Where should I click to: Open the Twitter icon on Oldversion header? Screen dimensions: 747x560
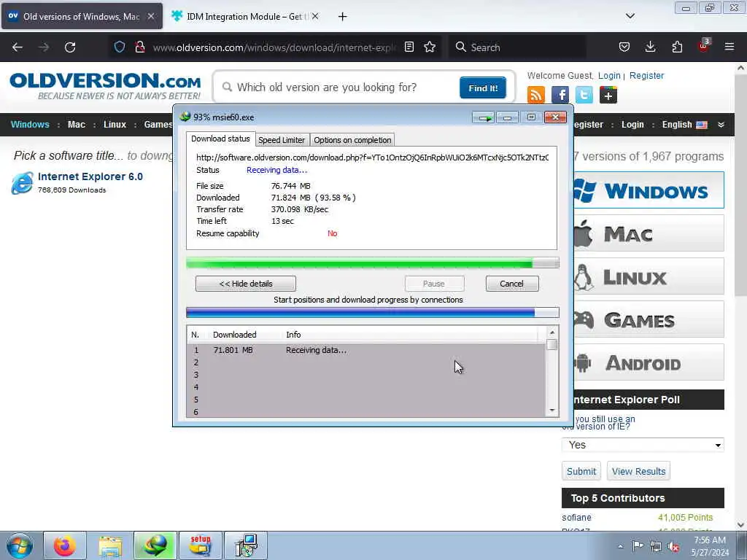pos(584,95)
